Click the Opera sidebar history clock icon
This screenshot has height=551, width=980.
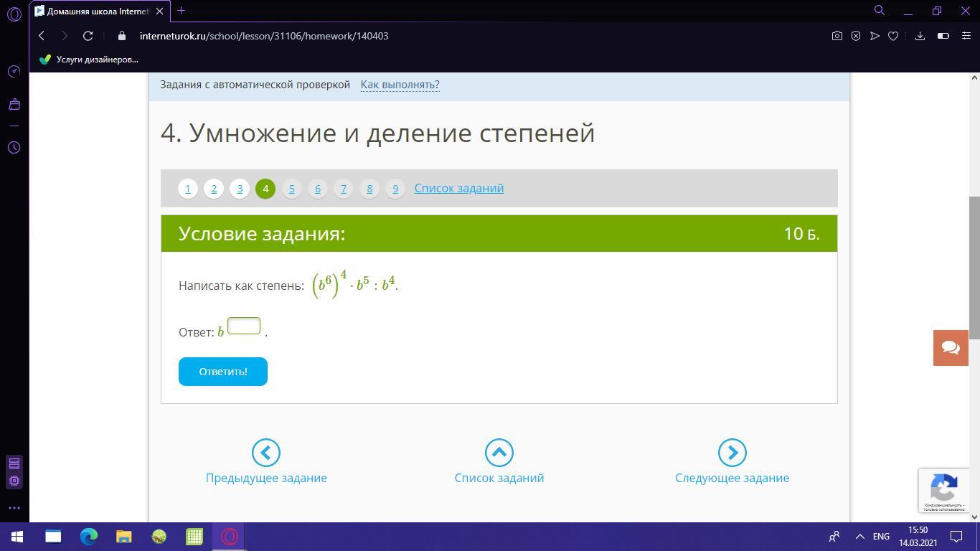[x=14, y=147]
